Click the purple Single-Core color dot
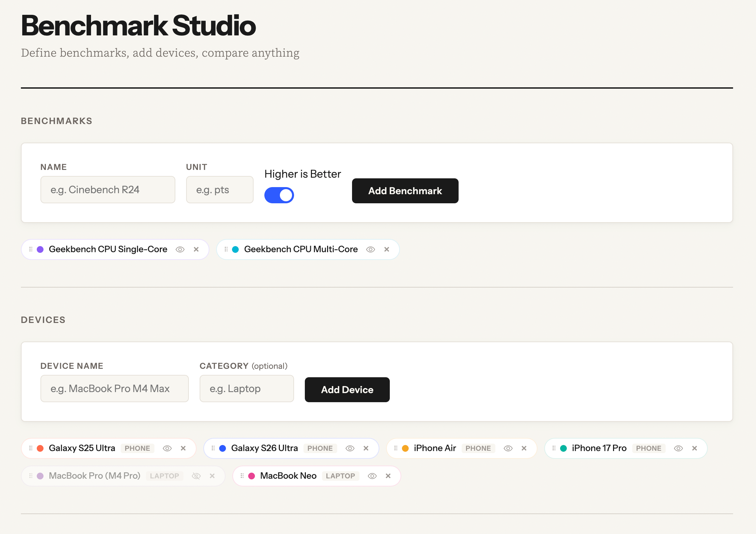Screen dimensions: 756x534 click(x=40, y=249)
